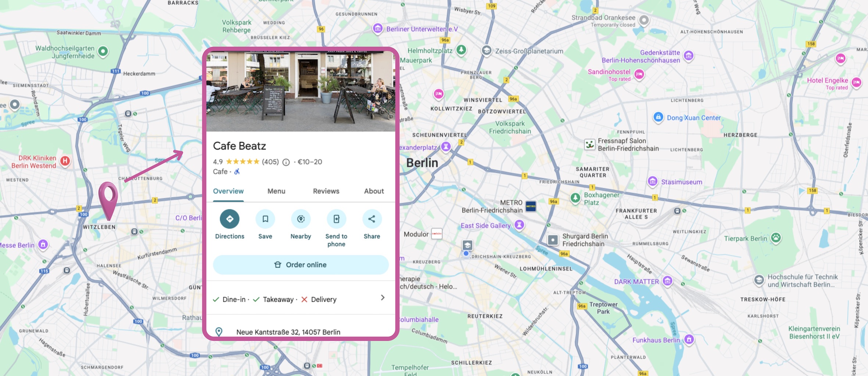Click the Send to phone icon
The image size is (868, 376).
[336, 219]
